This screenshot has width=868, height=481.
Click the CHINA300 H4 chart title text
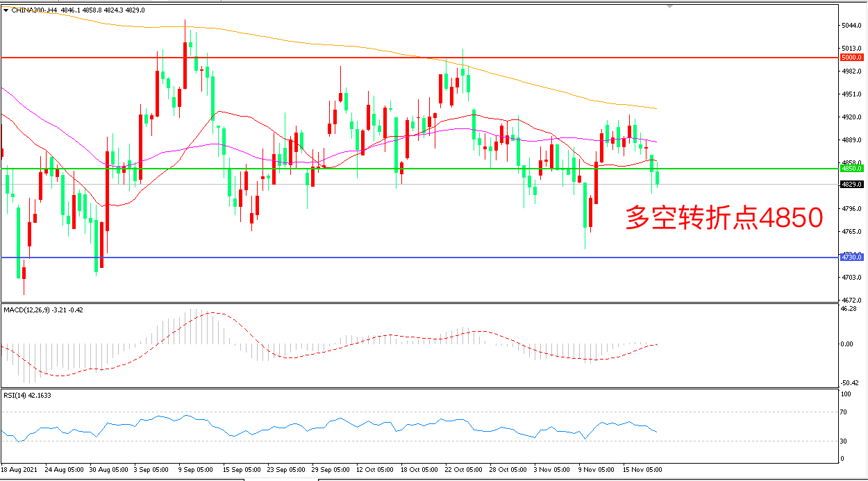43,10
